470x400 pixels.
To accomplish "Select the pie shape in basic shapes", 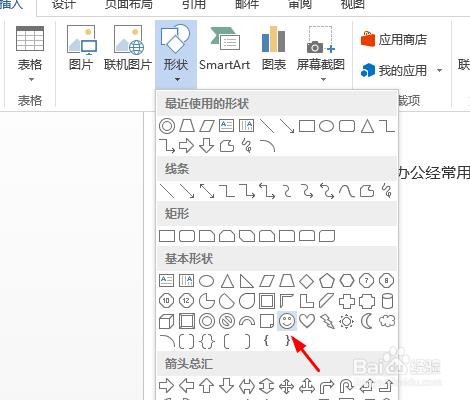I will click(207, 301).
